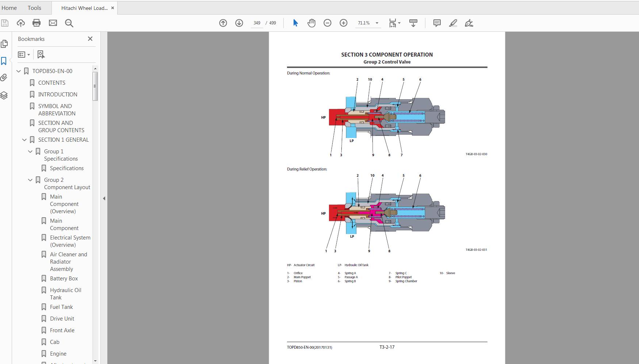This screenshot has height=364, width=639.
Task: Collapse the Group 2 Component Layout bookmark
Action: [30, 180]
